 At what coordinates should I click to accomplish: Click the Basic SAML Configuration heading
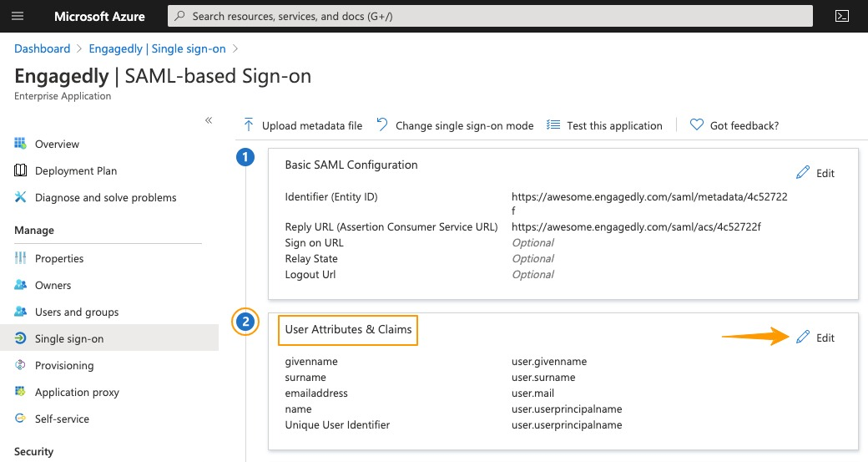pos(351,165)
